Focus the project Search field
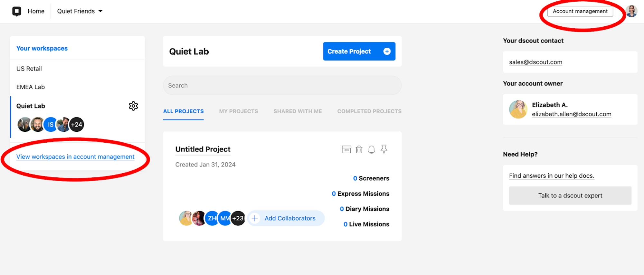Viewport: 644px width, 275px height. pos(282,85)
